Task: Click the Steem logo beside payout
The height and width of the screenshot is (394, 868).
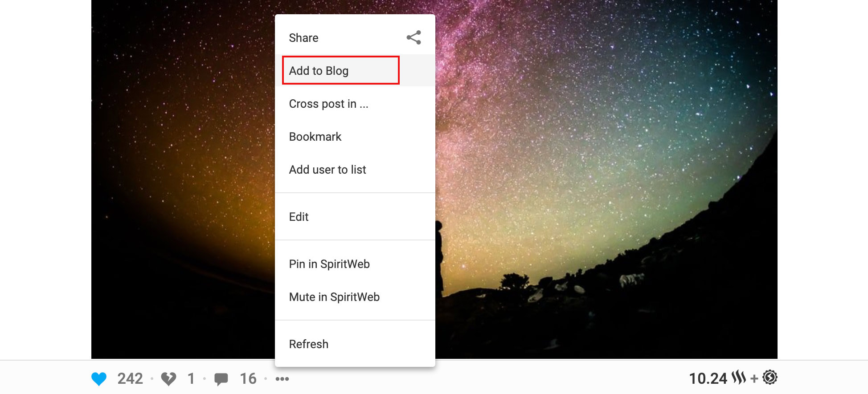Action: (x=739, y=378)
